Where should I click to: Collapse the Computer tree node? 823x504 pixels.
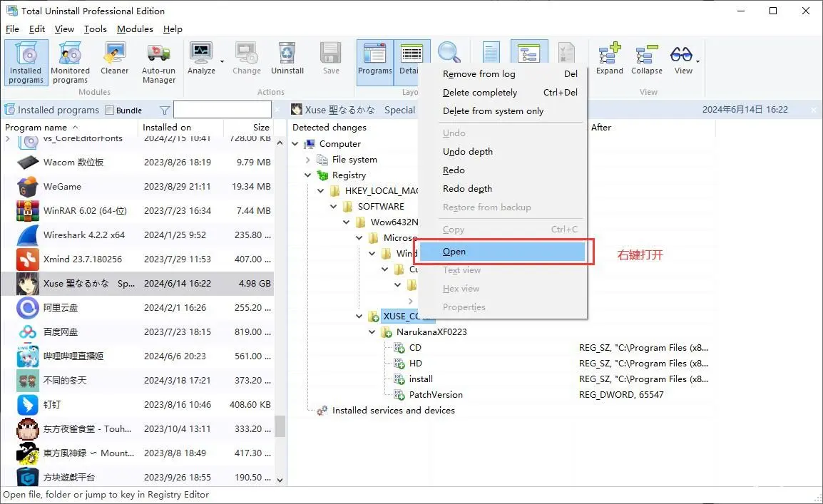point(295,144)
